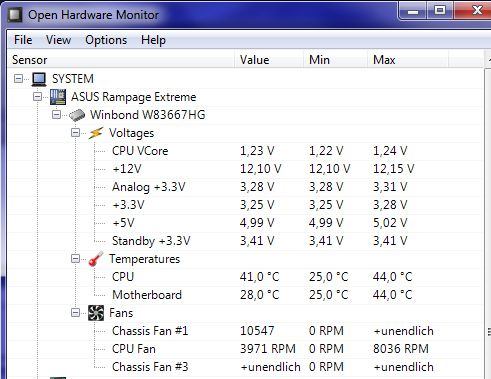Viewport: 491px width, 379px height.
Task: Close the Open Hardware Monitor window
Action: pyautogui.click(x=473, y=11)
